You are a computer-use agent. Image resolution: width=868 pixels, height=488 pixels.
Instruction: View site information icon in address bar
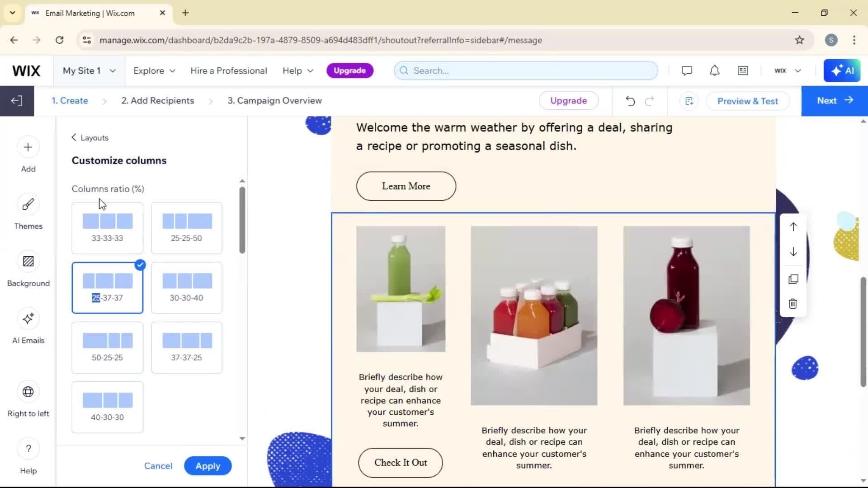pyautogui.click(x=87, y=40)
